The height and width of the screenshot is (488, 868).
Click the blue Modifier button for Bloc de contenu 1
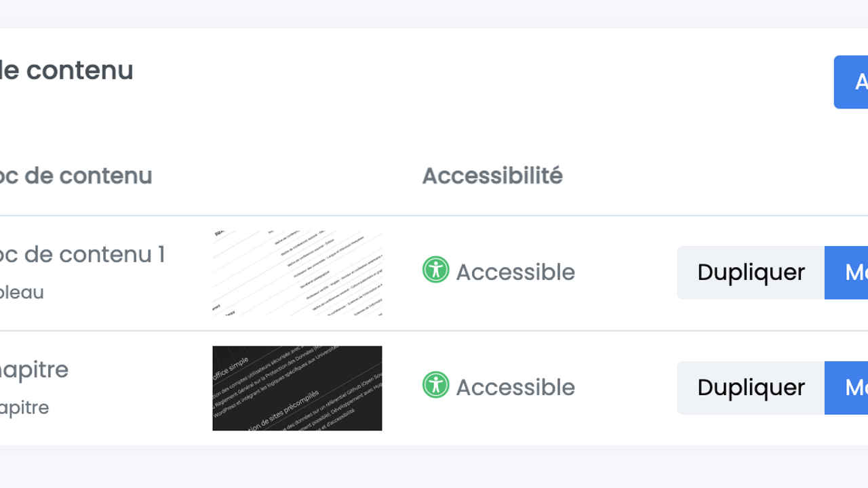point(848,272)
